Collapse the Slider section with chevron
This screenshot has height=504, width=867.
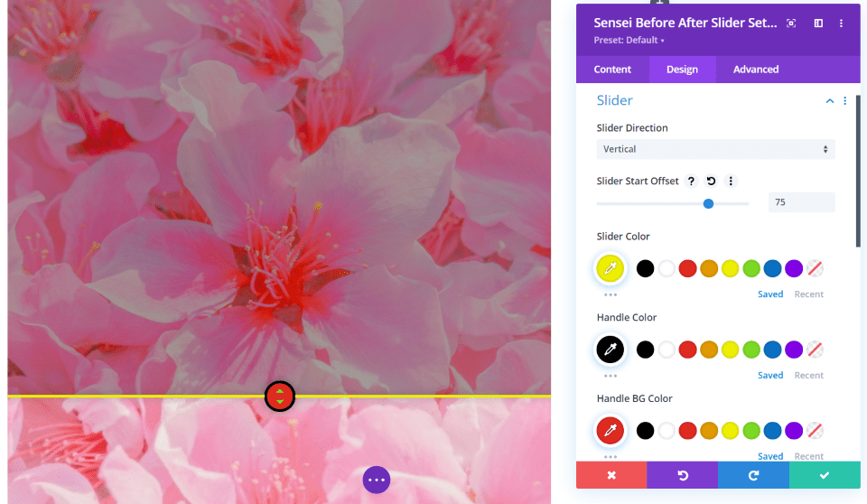point(829,100)
